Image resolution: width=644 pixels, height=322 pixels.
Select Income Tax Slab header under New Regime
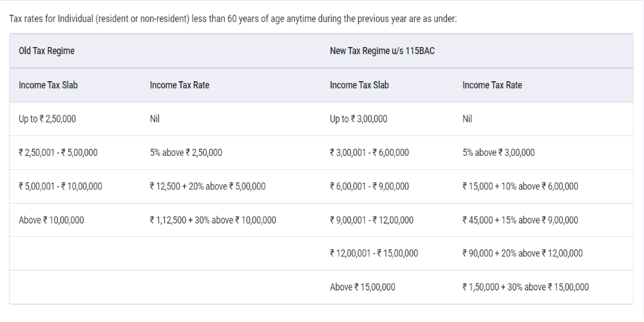359,85
